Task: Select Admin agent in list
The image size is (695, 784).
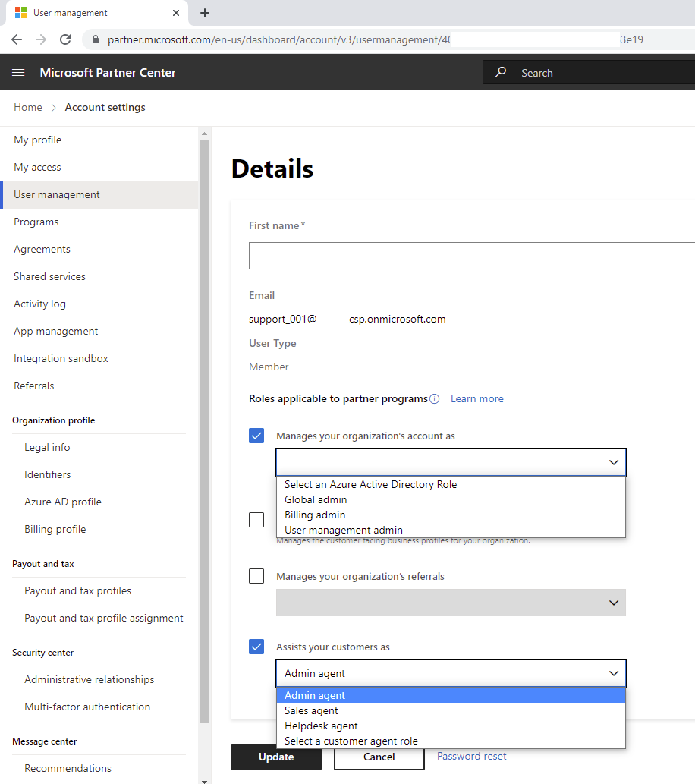Action: coord(451,695)
